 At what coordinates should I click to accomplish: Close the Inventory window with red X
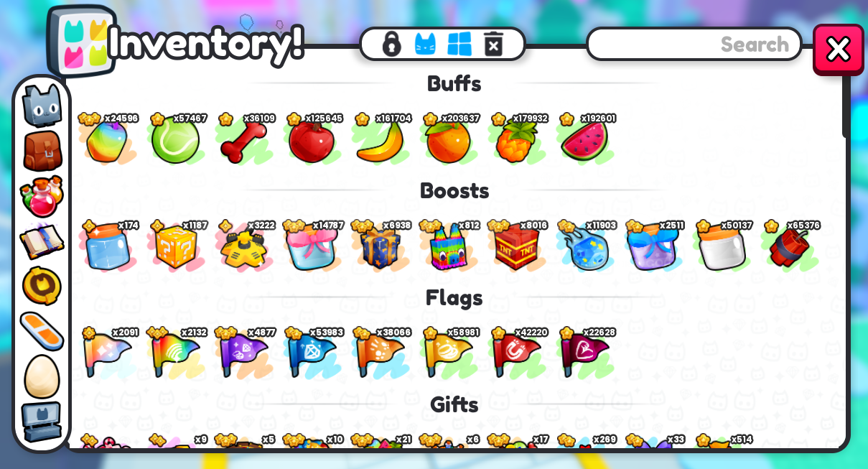[838, 49]
